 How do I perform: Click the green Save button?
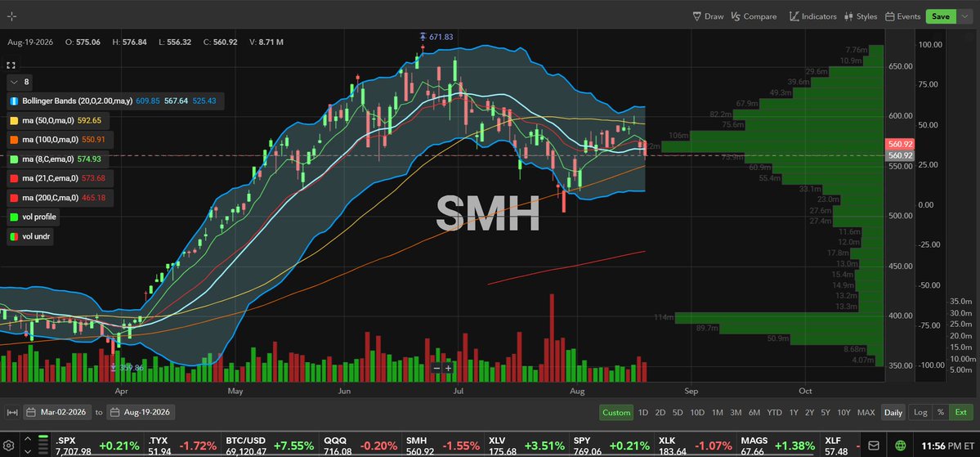coord(941,16)
